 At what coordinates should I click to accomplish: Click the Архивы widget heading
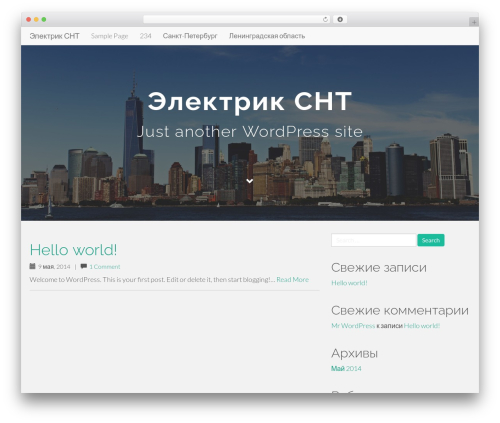click(354, 353)
